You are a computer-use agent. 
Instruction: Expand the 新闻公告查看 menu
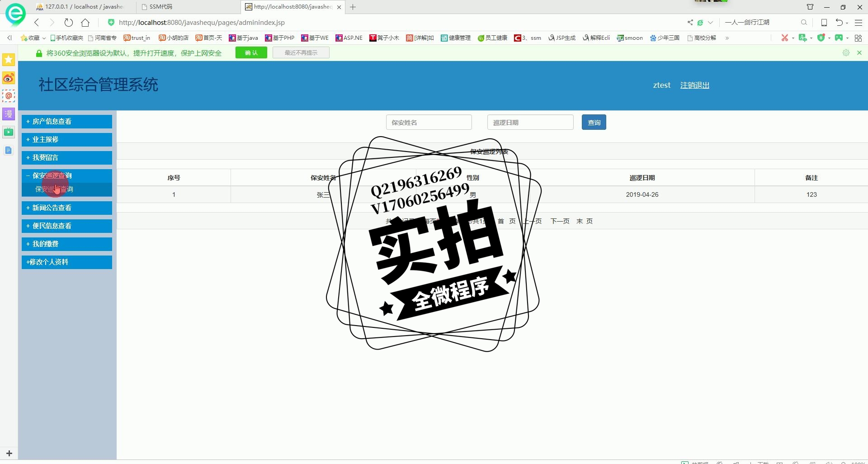coord(67,208)
